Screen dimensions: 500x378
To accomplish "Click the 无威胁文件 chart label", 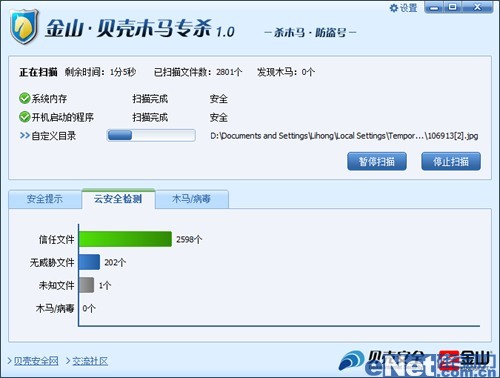I will tap(52, 262).
